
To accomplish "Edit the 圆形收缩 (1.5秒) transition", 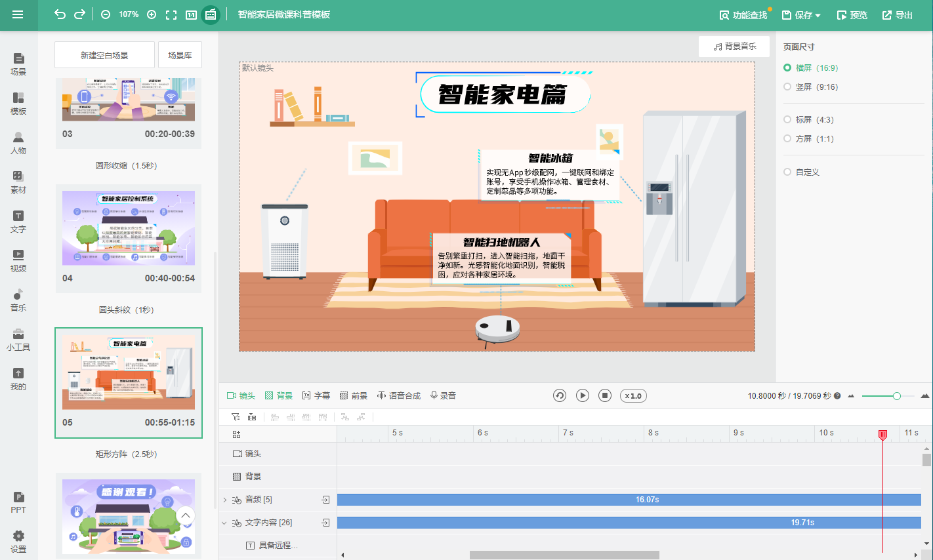I will click(x=127, y=165).
